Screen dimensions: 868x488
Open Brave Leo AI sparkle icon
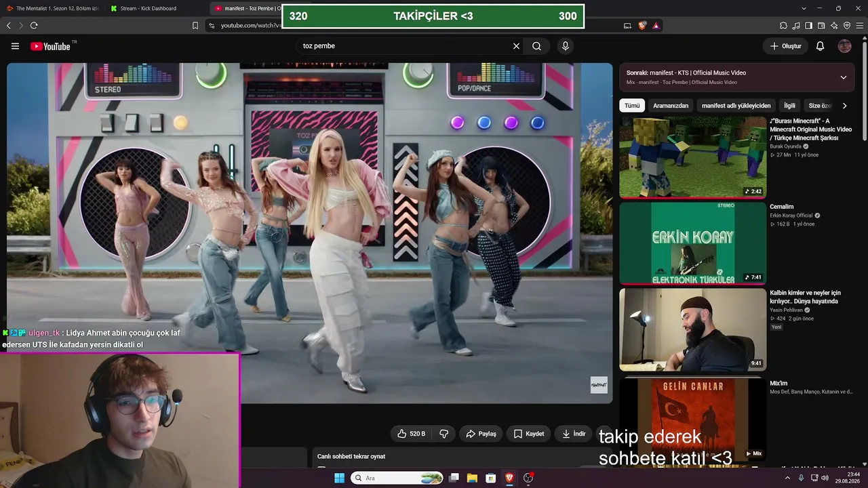click(833, 26)
